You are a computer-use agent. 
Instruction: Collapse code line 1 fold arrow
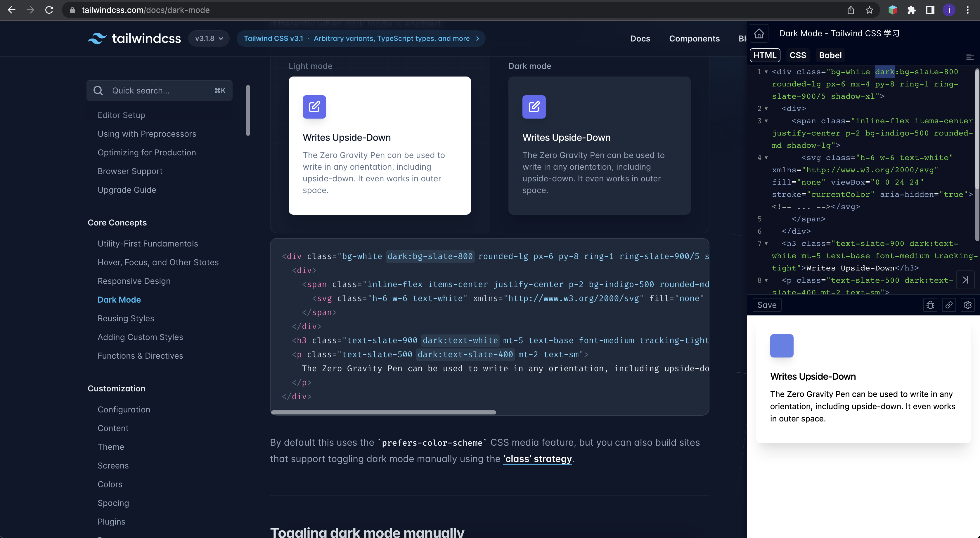[766, 72]
